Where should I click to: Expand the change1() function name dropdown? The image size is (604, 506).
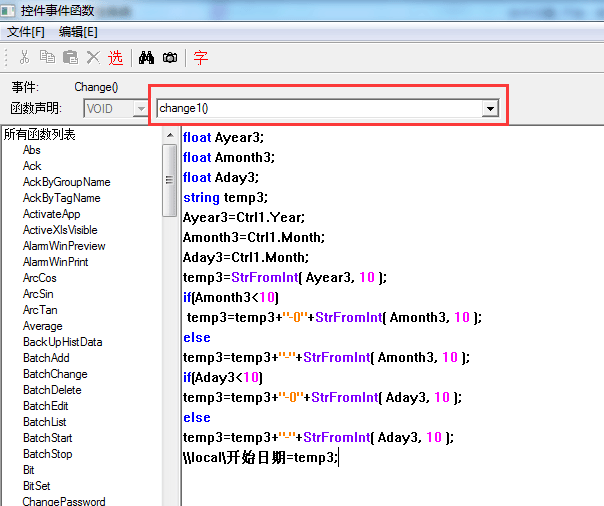490,108
